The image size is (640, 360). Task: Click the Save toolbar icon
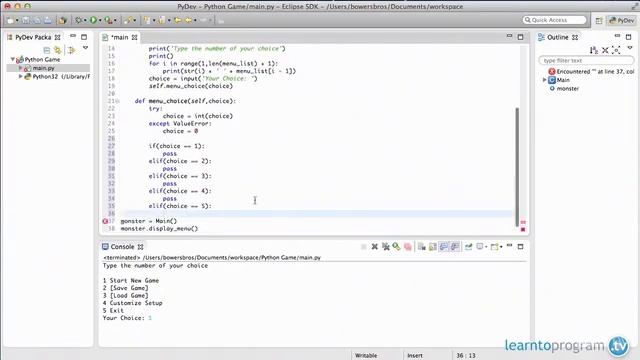click(x=26, y=20)
